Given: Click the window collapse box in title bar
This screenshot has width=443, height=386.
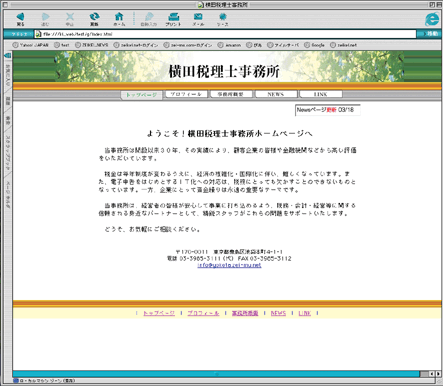Looking at the screenshot, I should (x=438, y=5).
